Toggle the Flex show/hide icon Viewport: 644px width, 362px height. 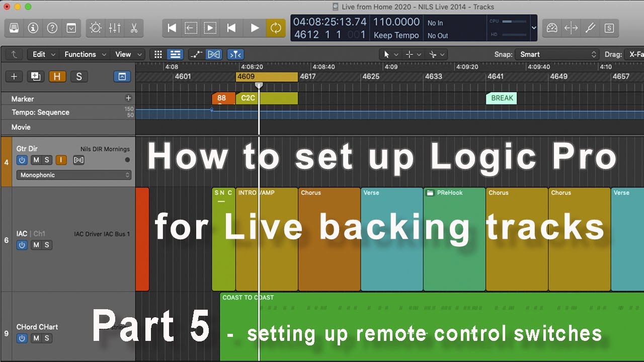214,54
